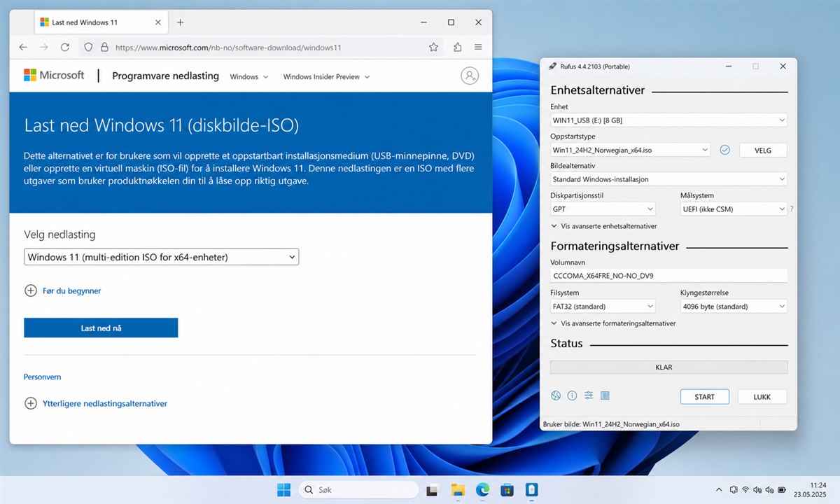Click the Last ned nå button
The image size is (840, 504).
click(101, 328)
